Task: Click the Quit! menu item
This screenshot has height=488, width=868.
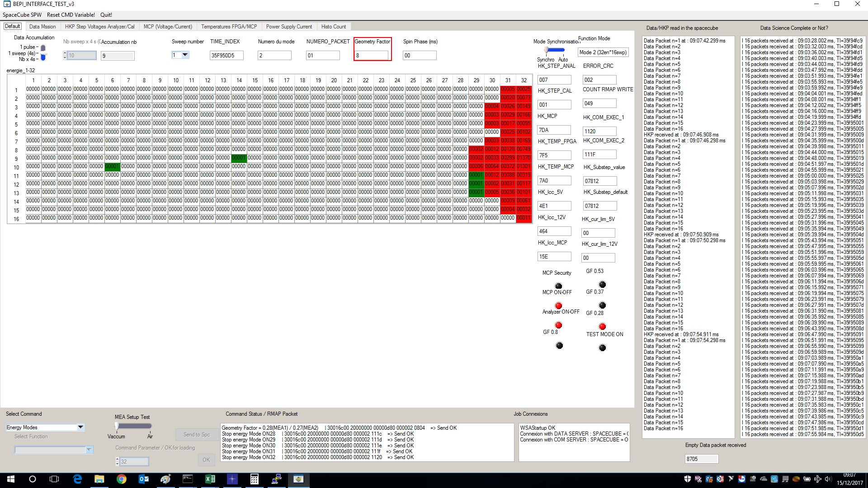Action: 106,15
